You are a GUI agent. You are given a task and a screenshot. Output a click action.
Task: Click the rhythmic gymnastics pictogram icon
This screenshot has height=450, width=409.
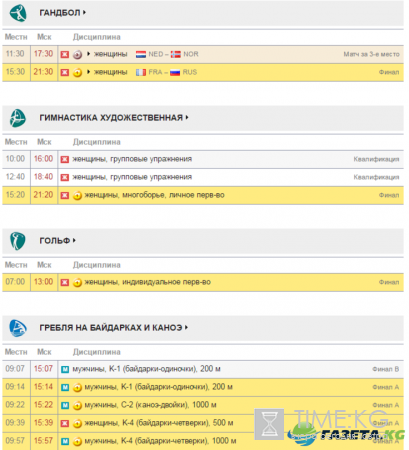(x=18, y=118)
